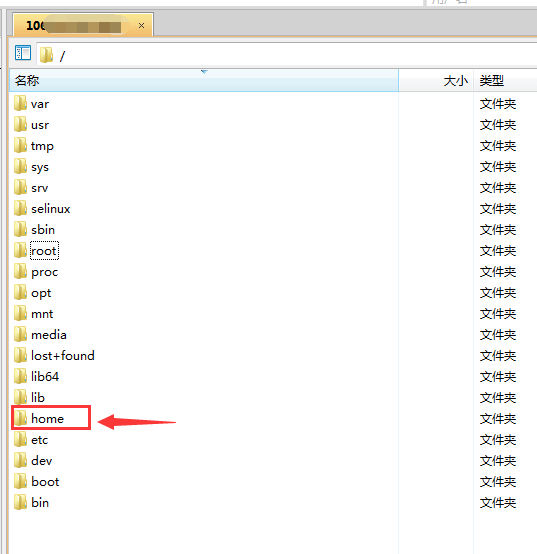Click the root folder icon
The width and height of the screenshot is (537, 554).
20,250
